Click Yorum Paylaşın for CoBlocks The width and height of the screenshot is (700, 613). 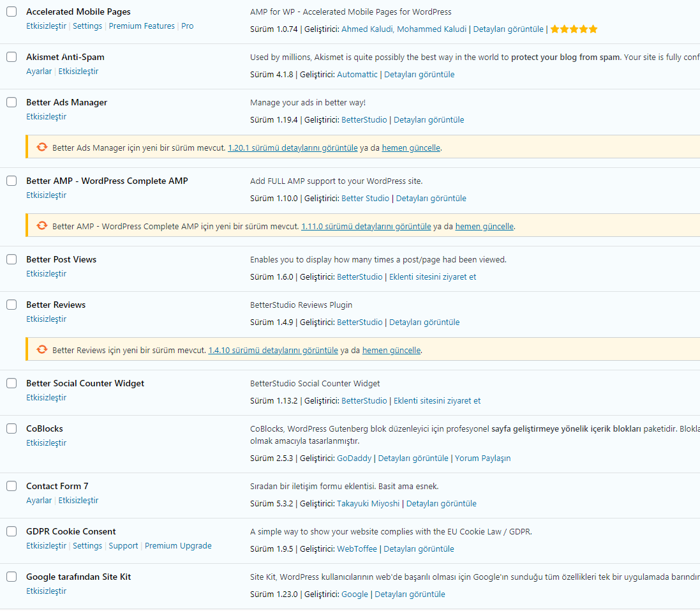tap(482, 458)
